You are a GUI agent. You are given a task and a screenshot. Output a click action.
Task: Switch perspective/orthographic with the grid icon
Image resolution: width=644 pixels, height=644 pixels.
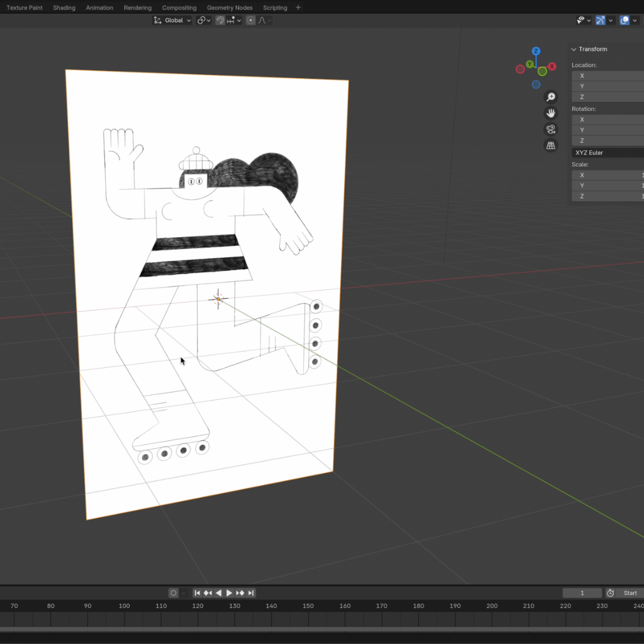pyautogui.click(x=551, y=146)
